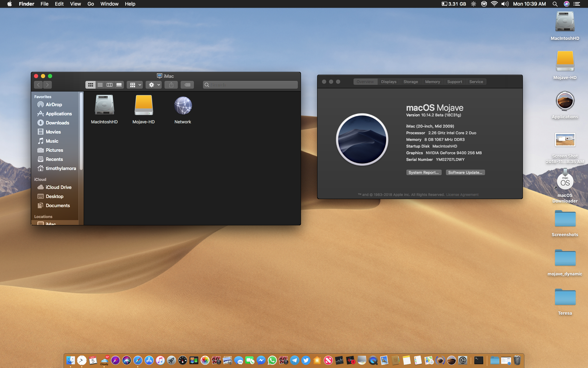This screenshot has height=368, width=588.
Task: Select Network icon in Finder window
Action: [x=183, y=109]
